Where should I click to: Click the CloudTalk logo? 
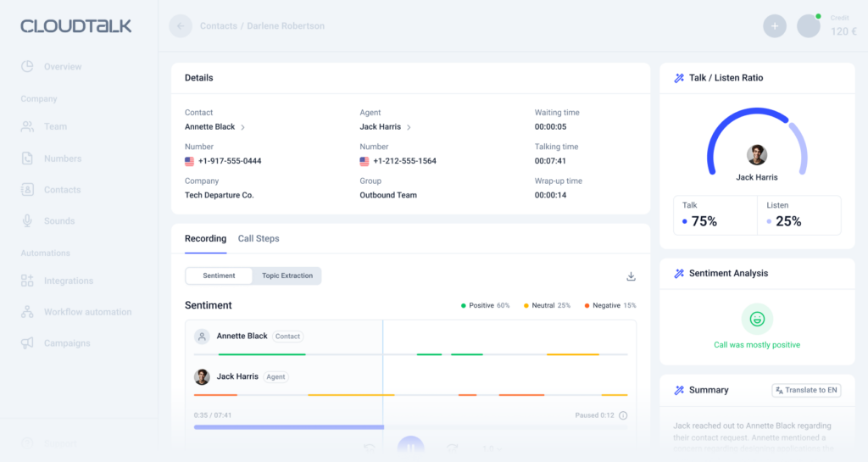point(76,26)
